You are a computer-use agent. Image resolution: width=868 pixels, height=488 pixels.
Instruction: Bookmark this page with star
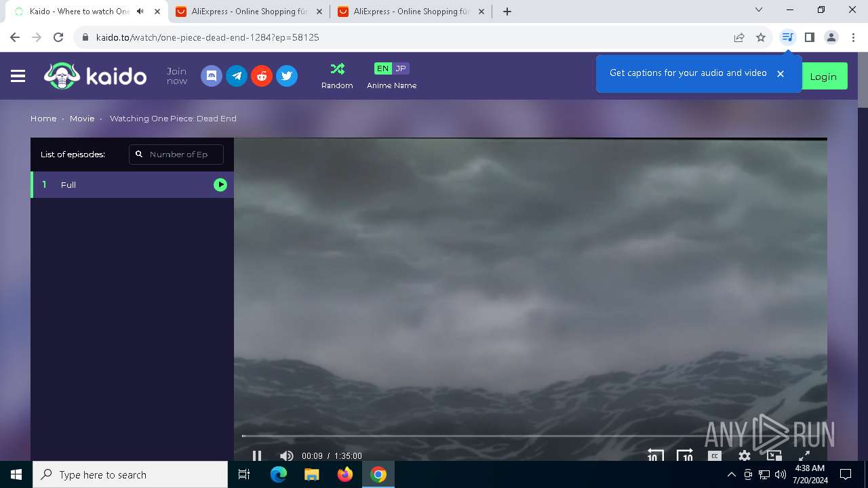tap(761, 37)
